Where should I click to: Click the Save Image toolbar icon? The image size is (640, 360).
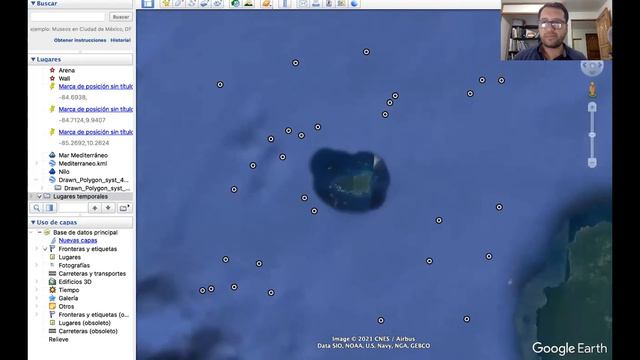(x=329, y=3)
